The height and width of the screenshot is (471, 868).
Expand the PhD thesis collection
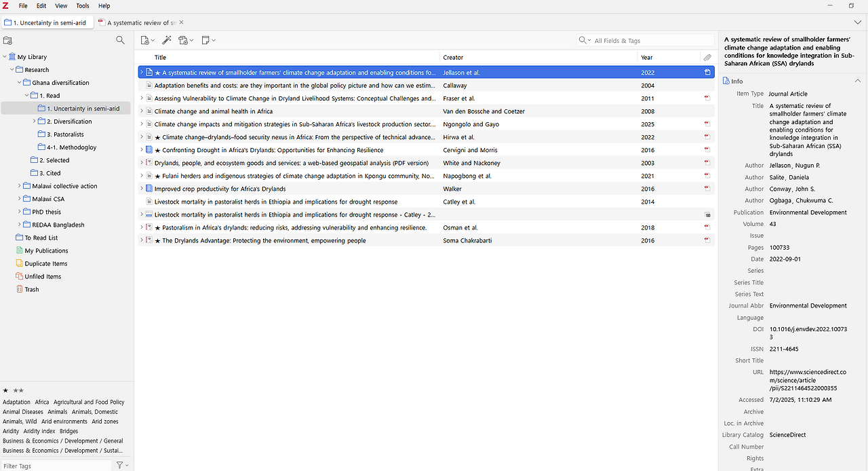pos(20,212)
